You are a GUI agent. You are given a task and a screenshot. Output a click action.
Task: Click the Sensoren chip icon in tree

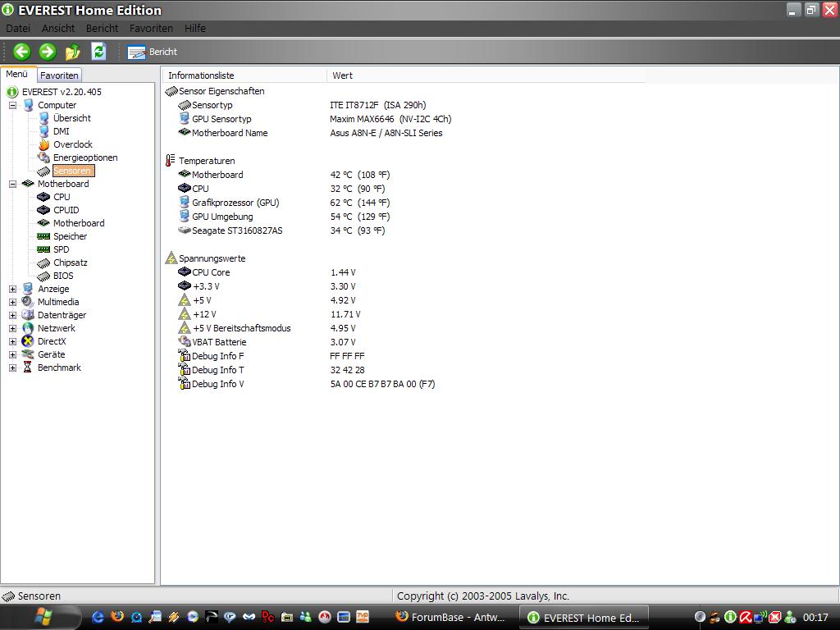[44, 171]
